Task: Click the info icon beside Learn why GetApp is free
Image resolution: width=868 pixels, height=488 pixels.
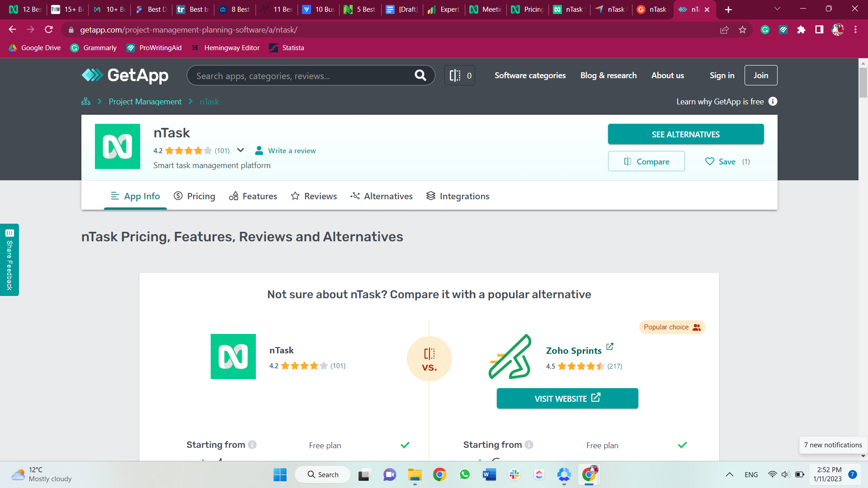Action: coord(773,101)
